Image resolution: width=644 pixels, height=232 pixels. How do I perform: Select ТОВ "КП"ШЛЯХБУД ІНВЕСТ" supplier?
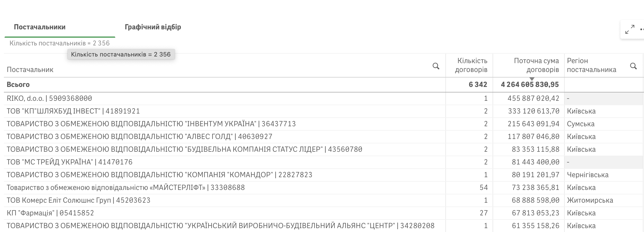(73, 111)
